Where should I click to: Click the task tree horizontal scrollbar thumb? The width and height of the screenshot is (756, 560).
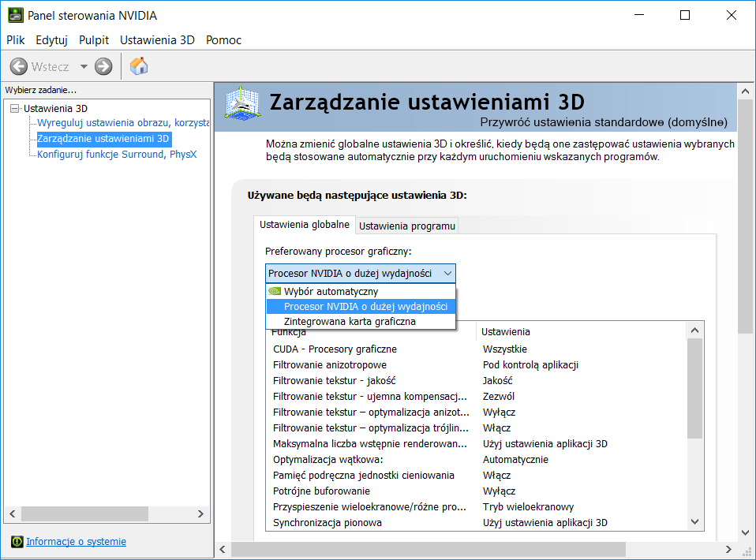click(85, 513)
